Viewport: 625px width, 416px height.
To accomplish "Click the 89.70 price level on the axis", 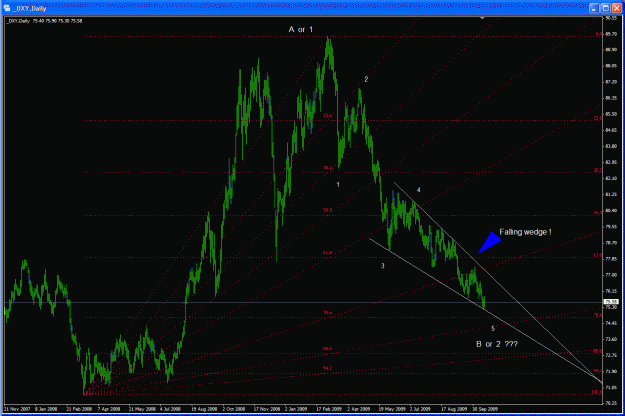I will 611,34.
